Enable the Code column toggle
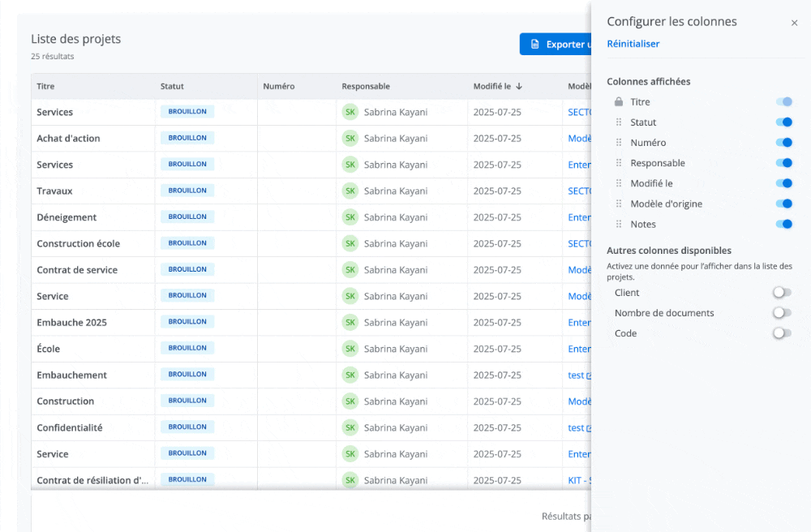The image size is (811, 532). pyautogui.click(x=781, y=332)
